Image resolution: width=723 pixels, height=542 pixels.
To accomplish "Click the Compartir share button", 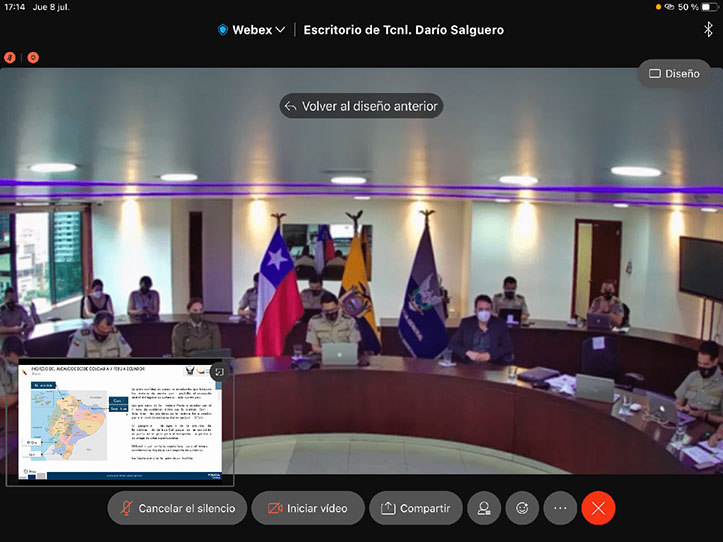I will pos(415,508).
